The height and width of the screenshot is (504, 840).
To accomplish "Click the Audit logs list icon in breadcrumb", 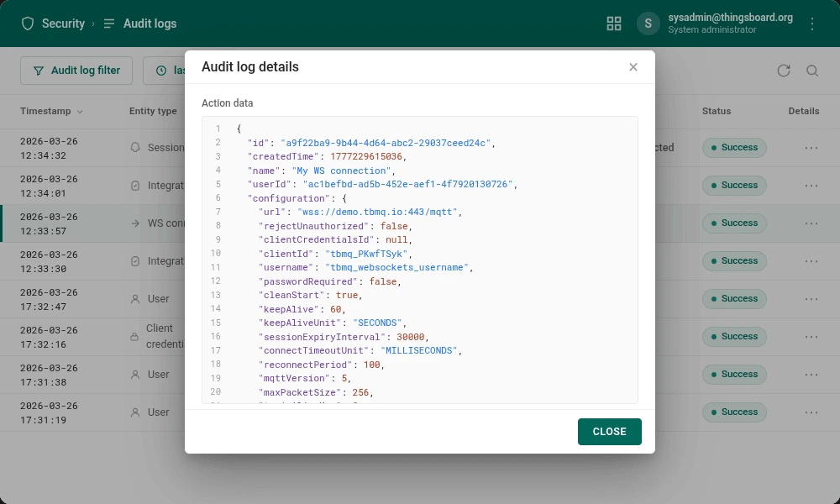I will click(x=109, y=24).
